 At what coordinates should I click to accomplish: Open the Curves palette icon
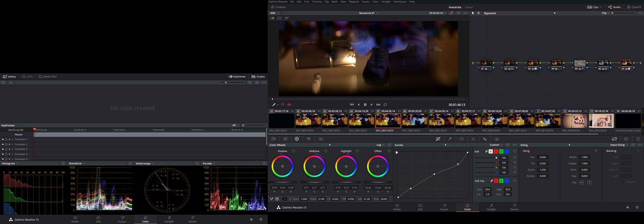pyautogui.click(x=438, y=139)
